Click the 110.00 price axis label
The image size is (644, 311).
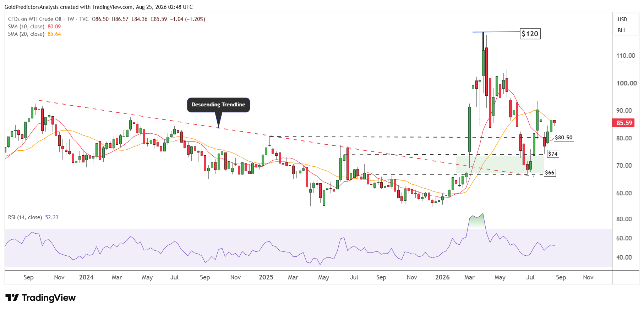[626, 56]
